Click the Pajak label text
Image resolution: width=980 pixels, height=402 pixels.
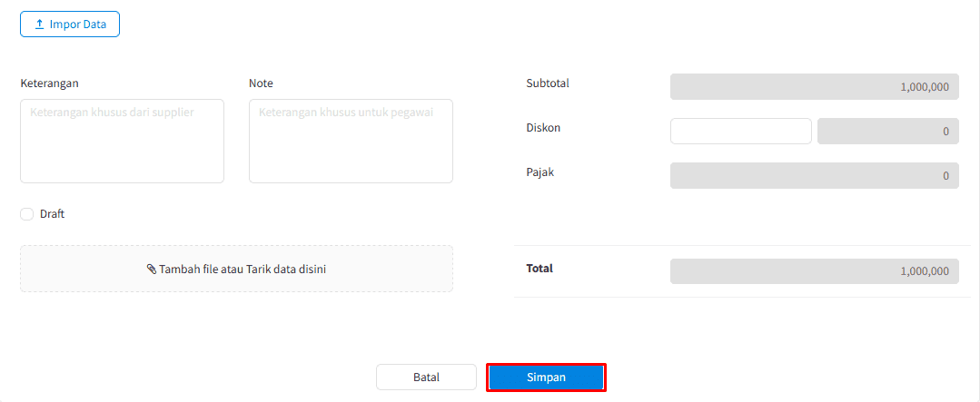(x=539, y=172)
